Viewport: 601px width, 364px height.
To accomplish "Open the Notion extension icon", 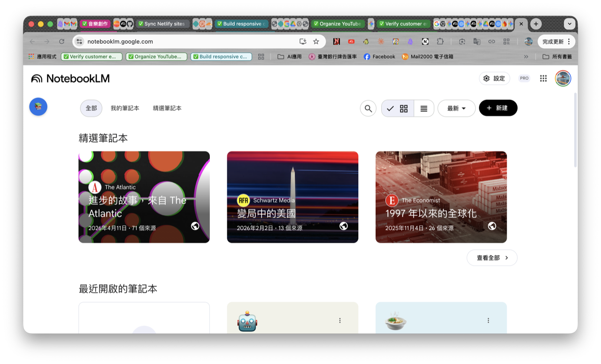I will (x=425, y=41).
